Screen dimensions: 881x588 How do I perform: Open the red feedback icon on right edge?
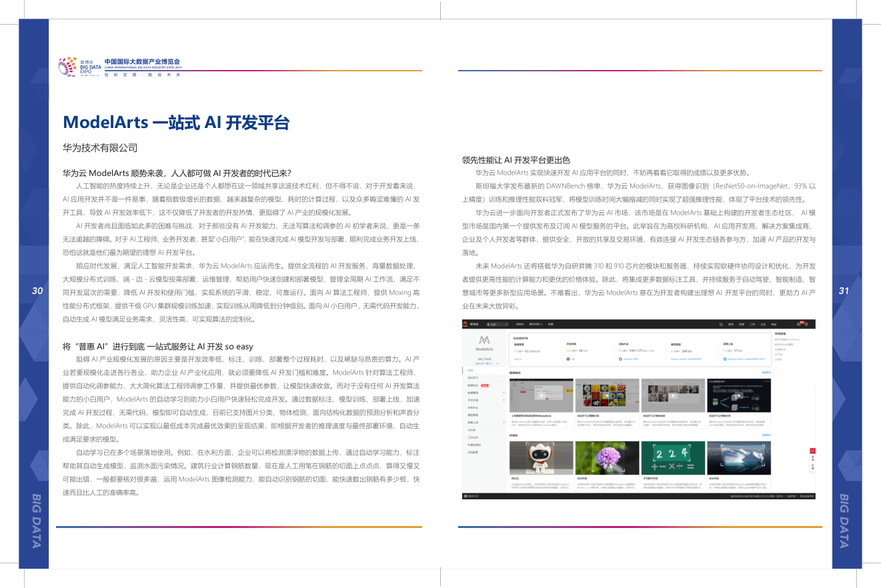812,450
